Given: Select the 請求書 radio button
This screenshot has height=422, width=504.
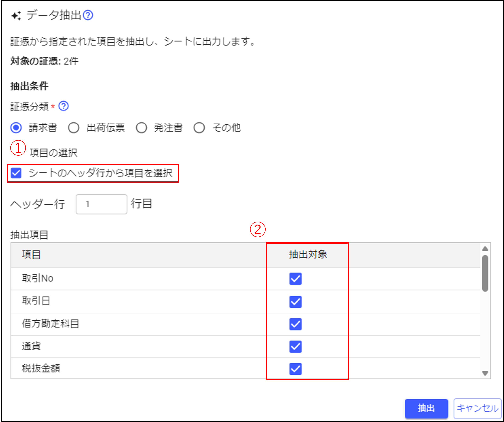Looking at the screenshot, I should pyautogui.click(x=16, y=128).
